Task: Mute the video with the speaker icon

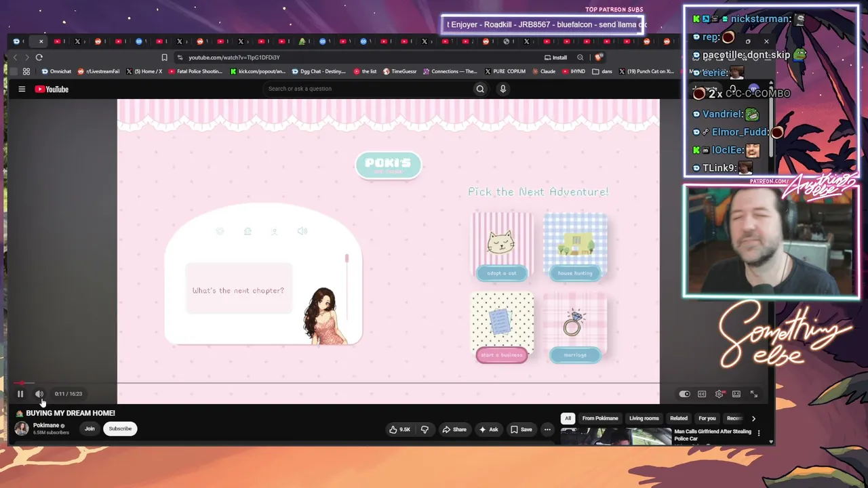Action: point(39,394)
